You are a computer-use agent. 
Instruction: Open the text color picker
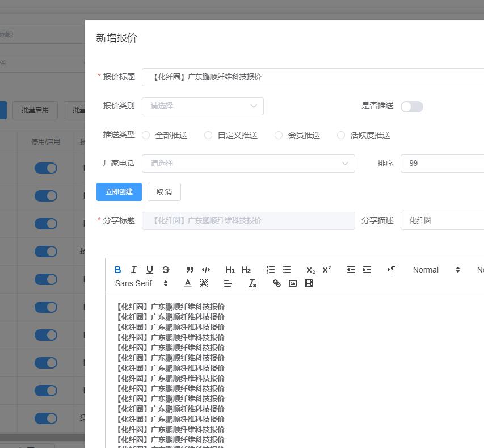(x=188, y=283)
